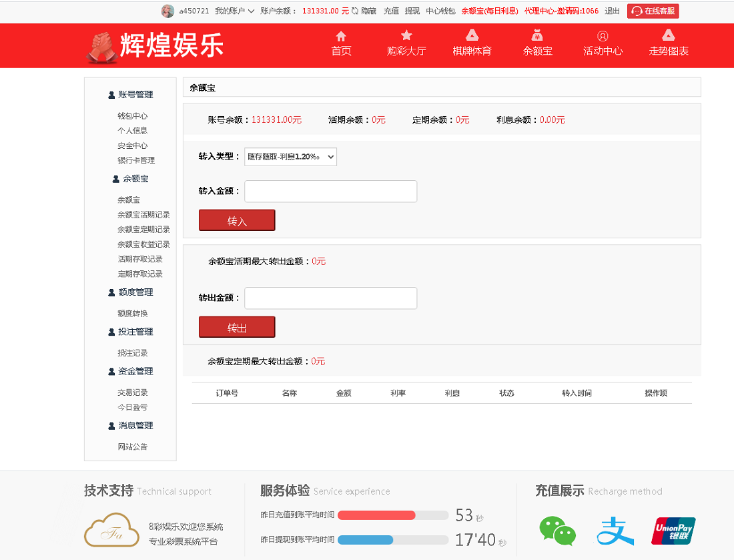Viewport: 734px width, 560px height.
Task: Select the star icon for 购彩大厅
Action: [406, 36]
